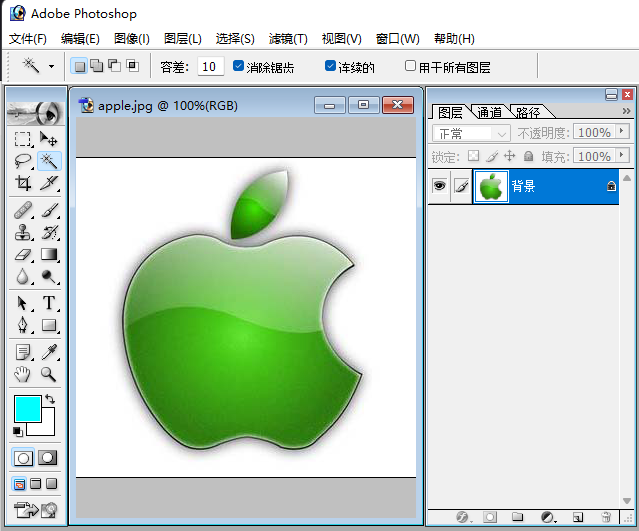
Task: Select the Zoom tool
Action: click(x=49, y=374)
